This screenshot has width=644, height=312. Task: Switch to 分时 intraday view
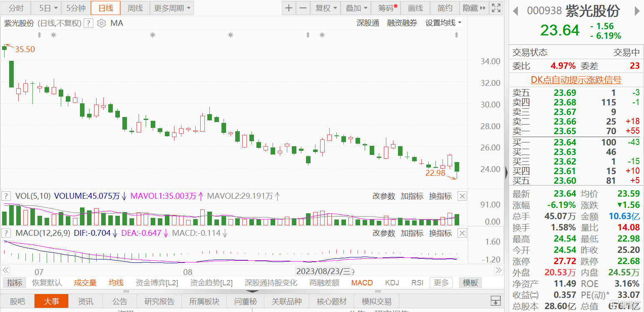tap(16, 8)
